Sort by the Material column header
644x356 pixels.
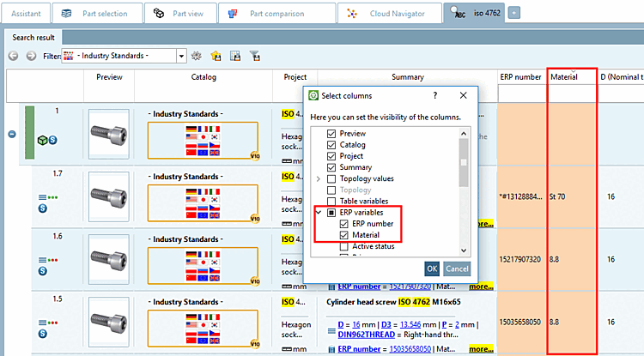pos(572,76)
